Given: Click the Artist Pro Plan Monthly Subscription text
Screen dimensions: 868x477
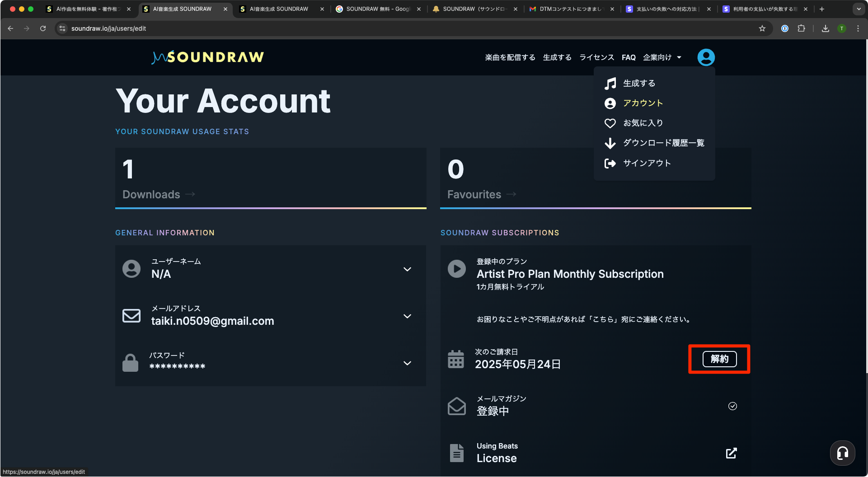Looking at the screenshot, I should pyautogui.click(x=570, y=274).
